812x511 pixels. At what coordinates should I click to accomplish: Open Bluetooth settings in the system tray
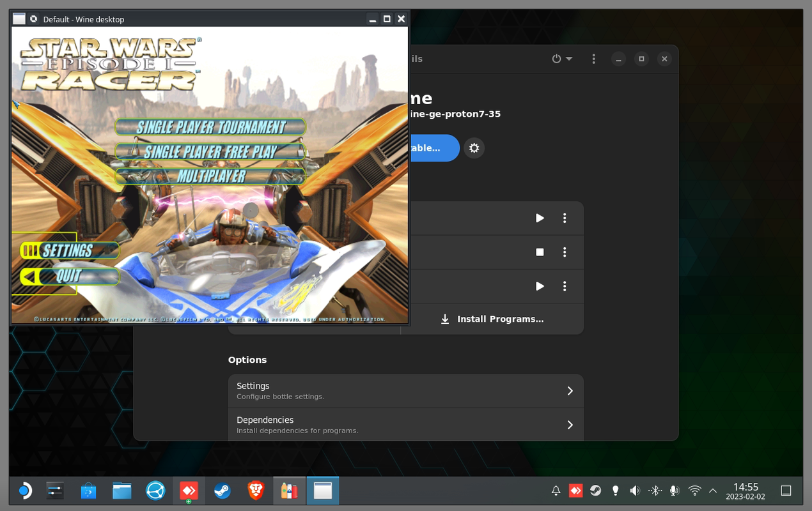pyautogui.click(x=655, y=491)
